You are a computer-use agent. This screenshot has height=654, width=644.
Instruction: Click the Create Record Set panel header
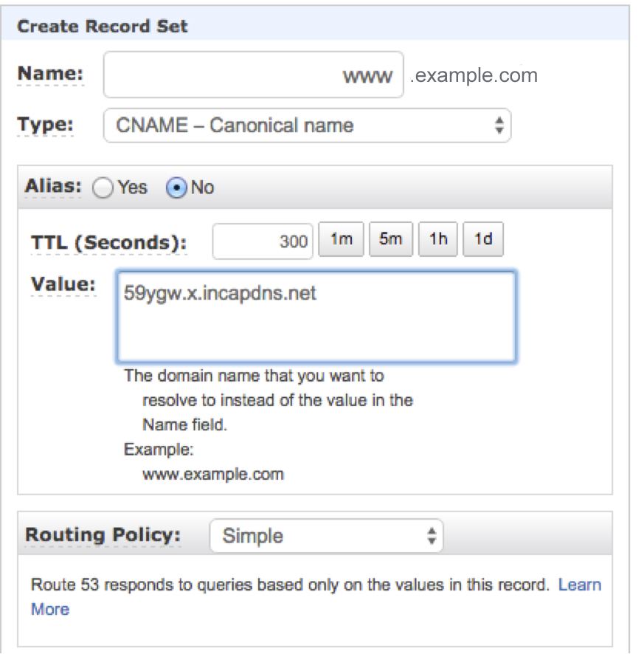point(103,27)
